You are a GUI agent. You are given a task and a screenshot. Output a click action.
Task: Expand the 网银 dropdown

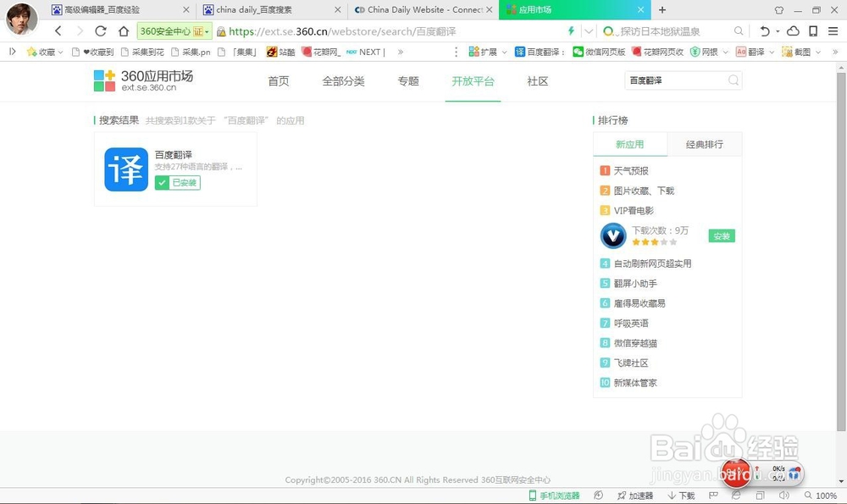click(x=726, y=53)
